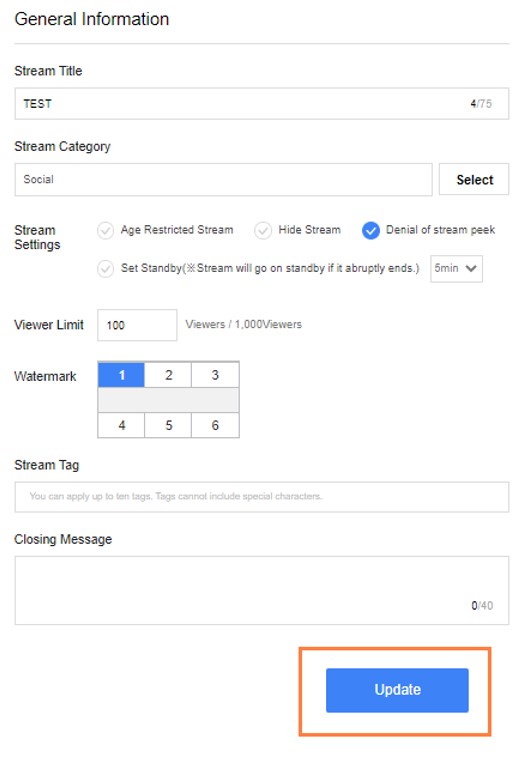Click the gray middle area of watermark grid
527x758 pixels.
coord(168,400)
